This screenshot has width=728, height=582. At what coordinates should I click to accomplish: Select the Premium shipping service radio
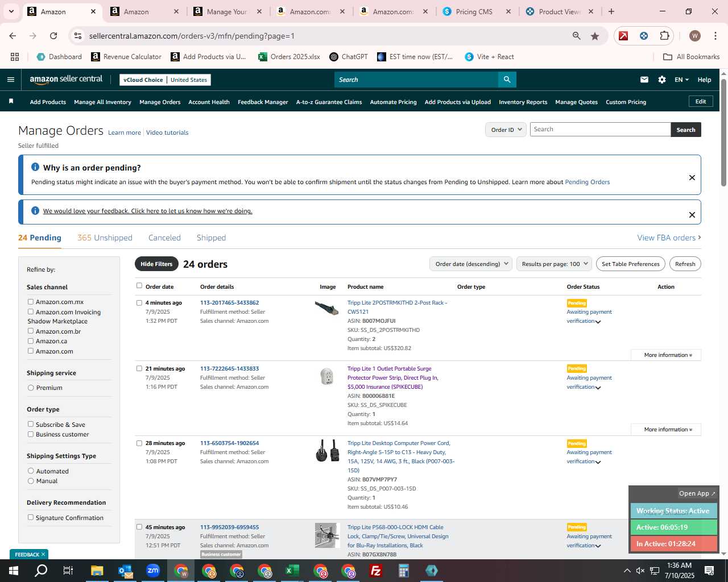tap(31, 388)
